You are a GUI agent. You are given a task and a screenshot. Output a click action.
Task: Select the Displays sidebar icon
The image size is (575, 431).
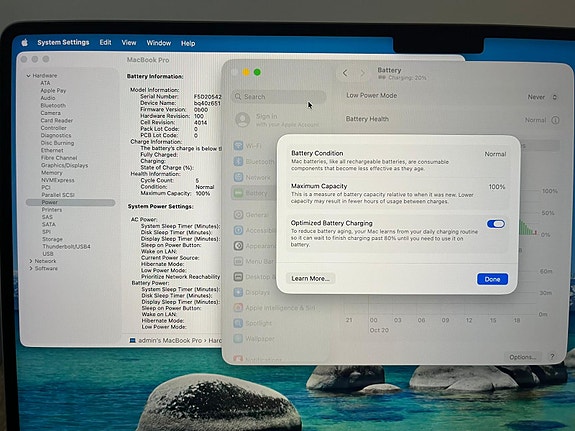point(238,292)
